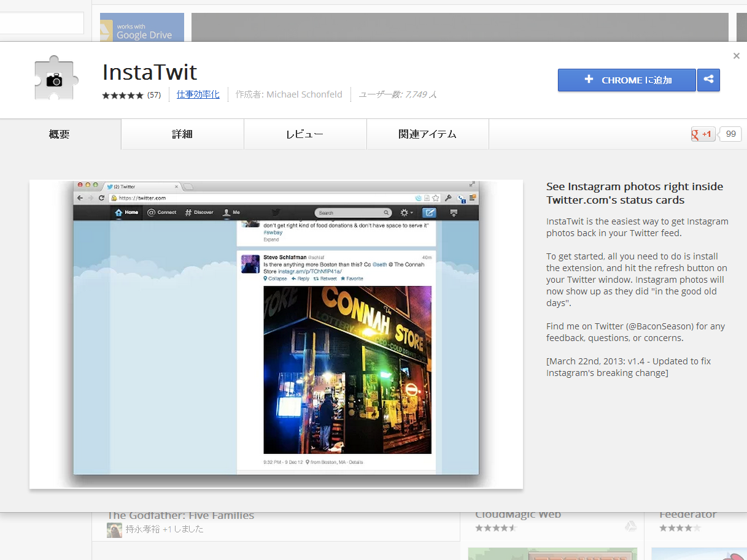Image resolution: width=747 pixels, height=560 pixels.
Task: Click the 持永孝裕 user avatar
Action: pos(114,529)
